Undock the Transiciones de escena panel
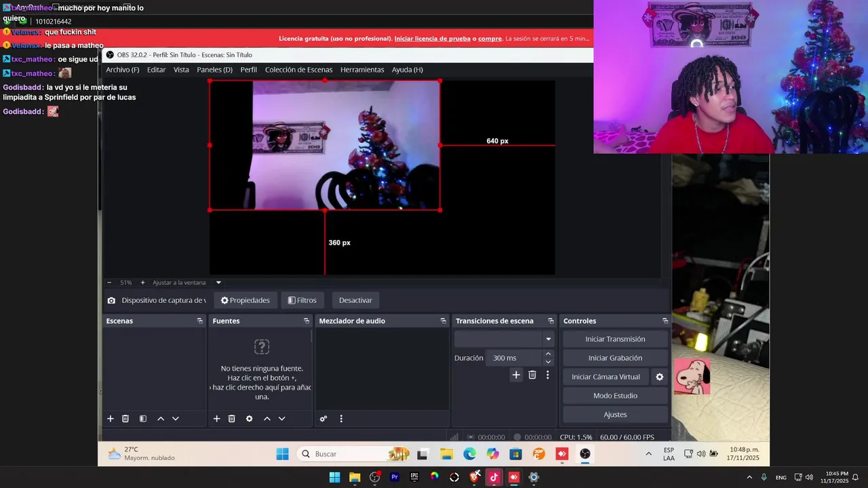This screenshot has width=868, height=488. 551,321
